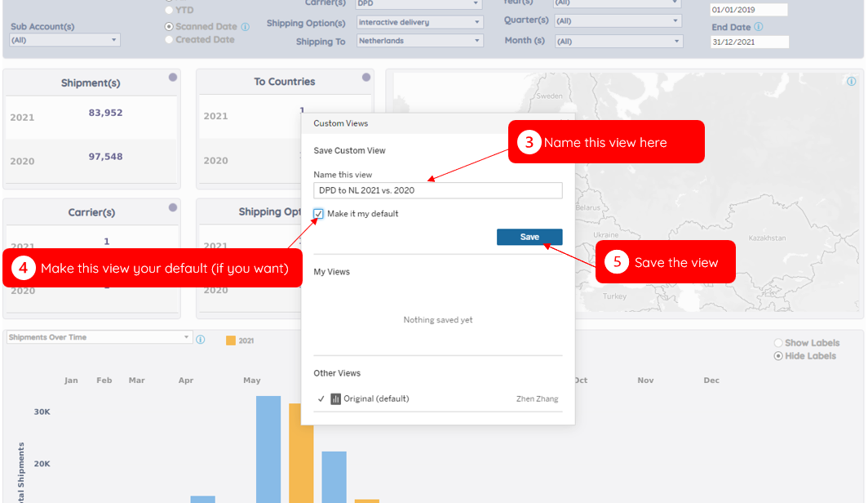This screenshot has width=868, height=503.
Task: Click the orange bar in the chart
Action: pos(300,453)
